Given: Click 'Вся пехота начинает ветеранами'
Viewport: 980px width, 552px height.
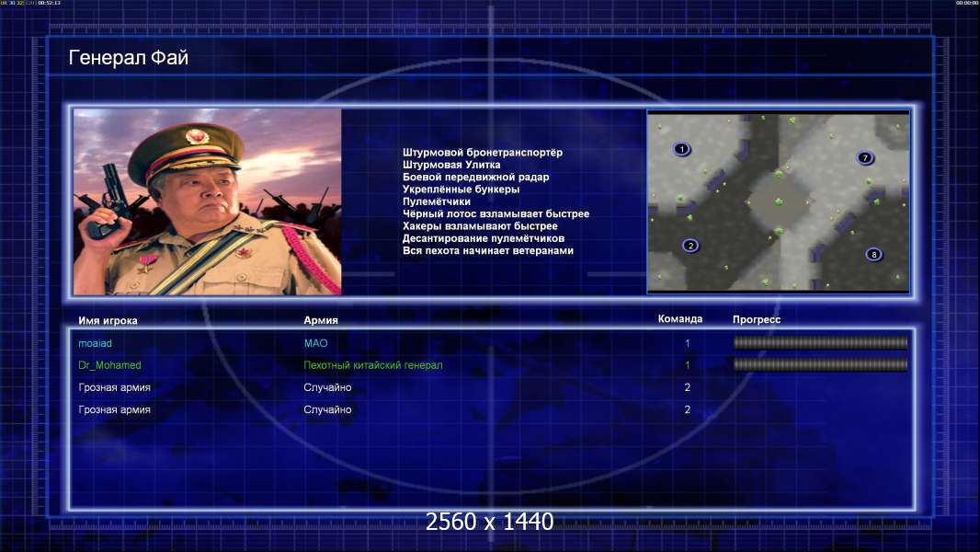Looking at the screenshot, I should [487, 250].
